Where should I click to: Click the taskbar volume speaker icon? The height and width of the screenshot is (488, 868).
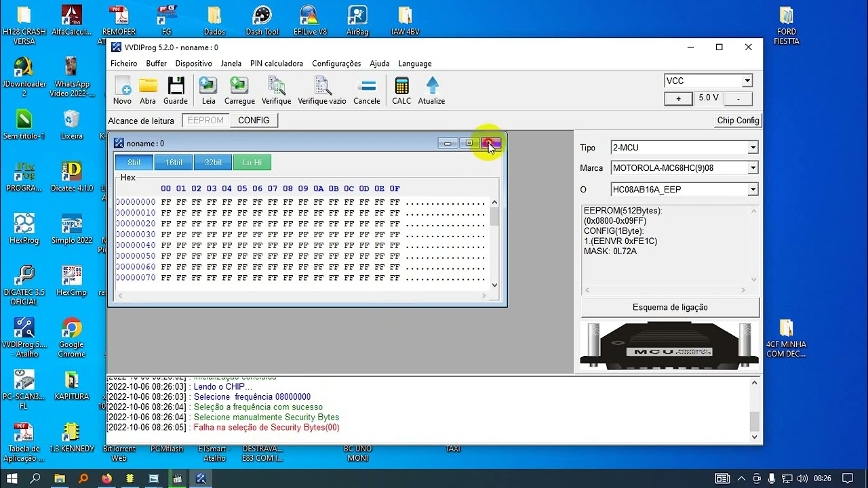[803, 479]
